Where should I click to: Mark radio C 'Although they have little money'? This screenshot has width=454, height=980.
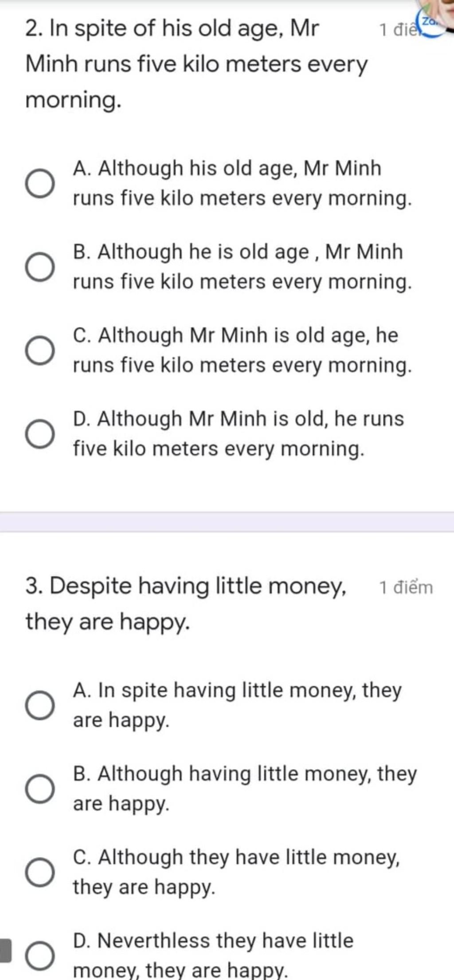40,872
